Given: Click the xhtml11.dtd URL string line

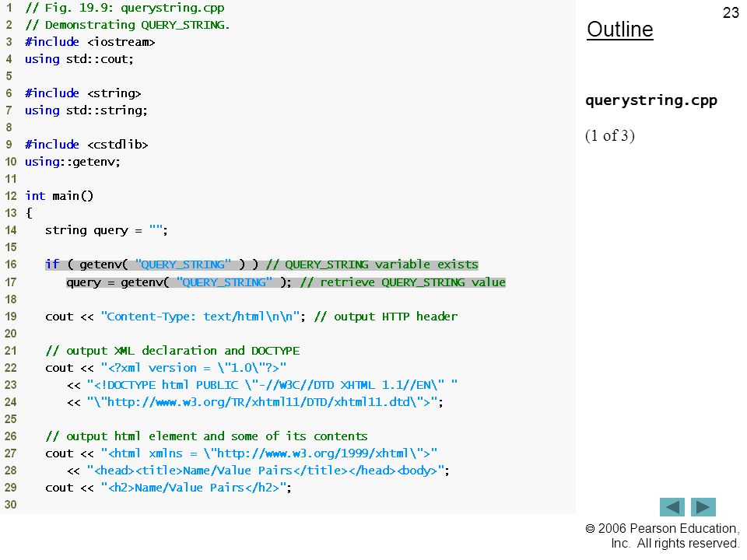Looking at the screenshot, I should [255, 402].
